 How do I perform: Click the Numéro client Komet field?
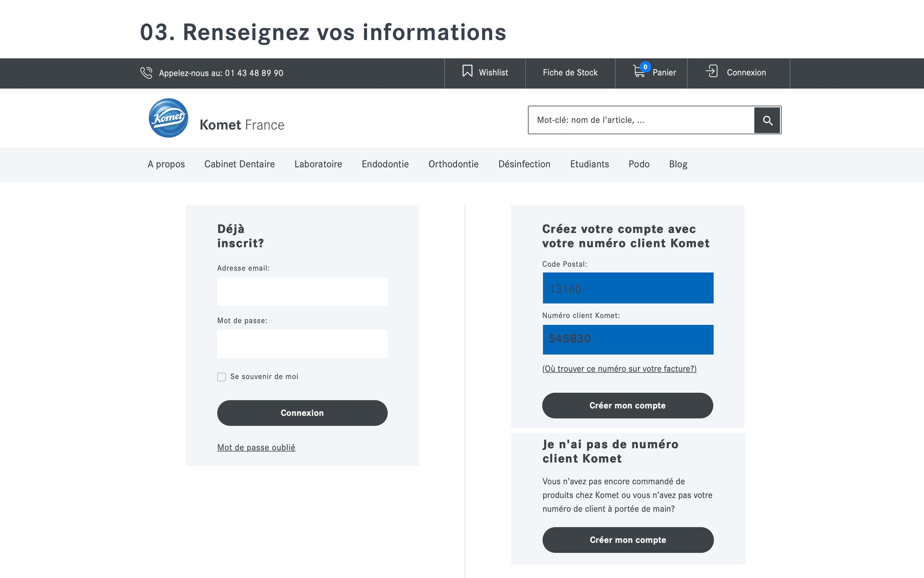[628, 340]
